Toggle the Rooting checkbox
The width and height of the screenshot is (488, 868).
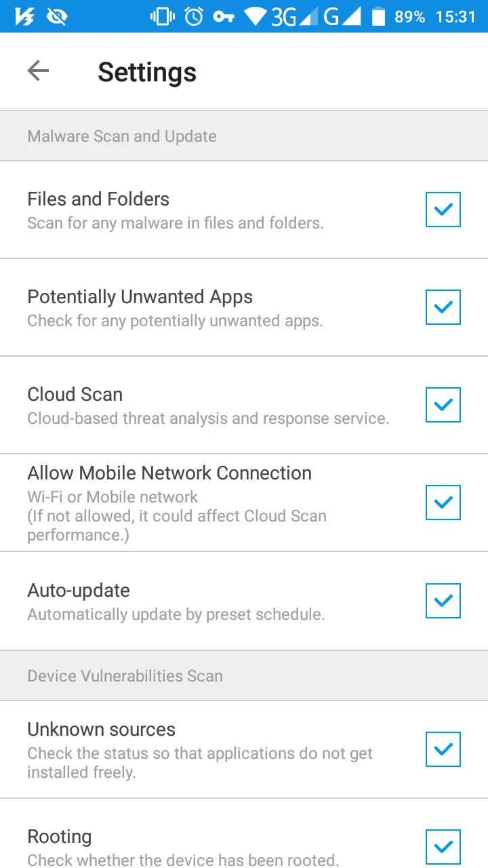[443, 847]
